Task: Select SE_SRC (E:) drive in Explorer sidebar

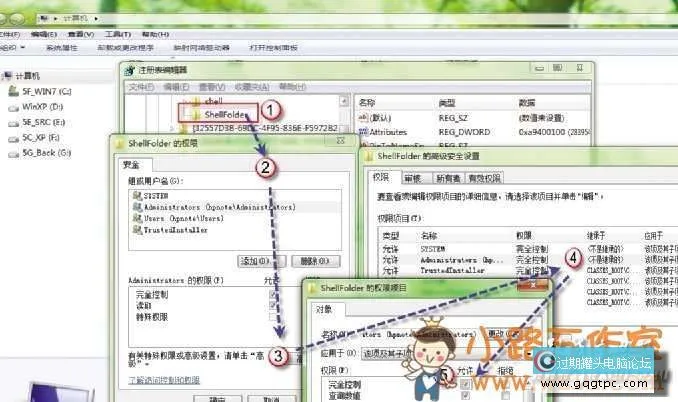Action: tap(37, 122)
